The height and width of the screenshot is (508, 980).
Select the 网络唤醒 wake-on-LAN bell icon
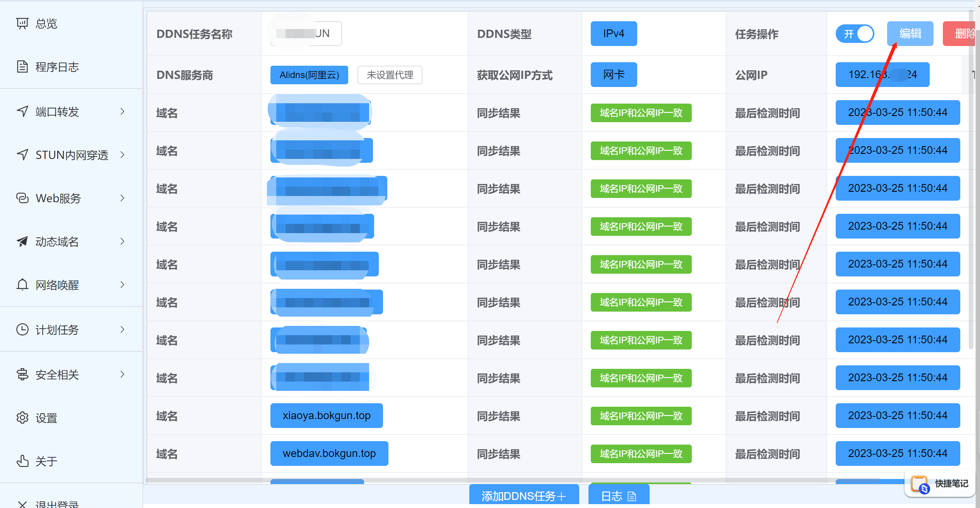(x=22, y=285)
